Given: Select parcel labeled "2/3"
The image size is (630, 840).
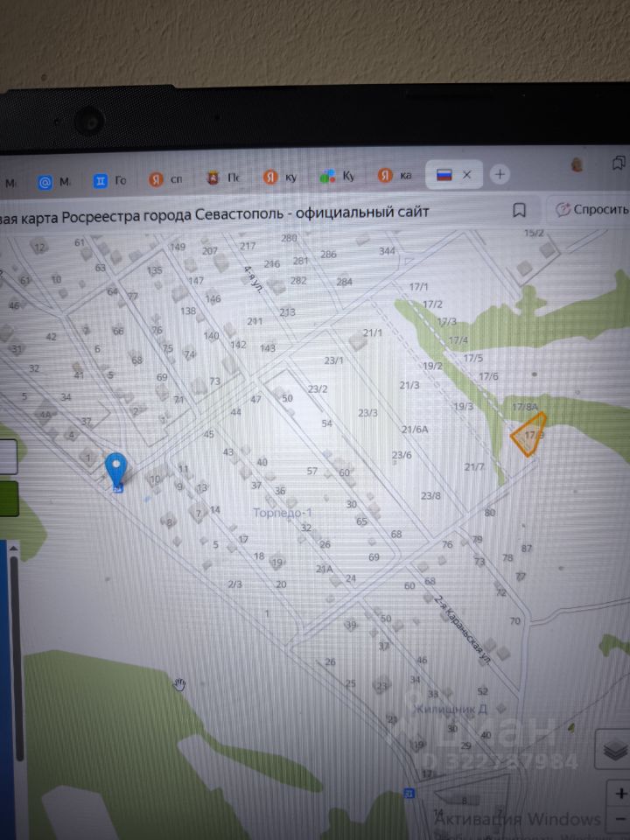Looking at the screenshot, I should click(x=234, y=584).
